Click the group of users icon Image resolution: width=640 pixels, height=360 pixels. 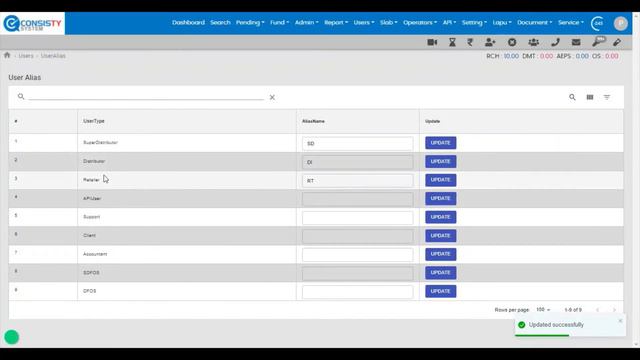coord(533,42)
